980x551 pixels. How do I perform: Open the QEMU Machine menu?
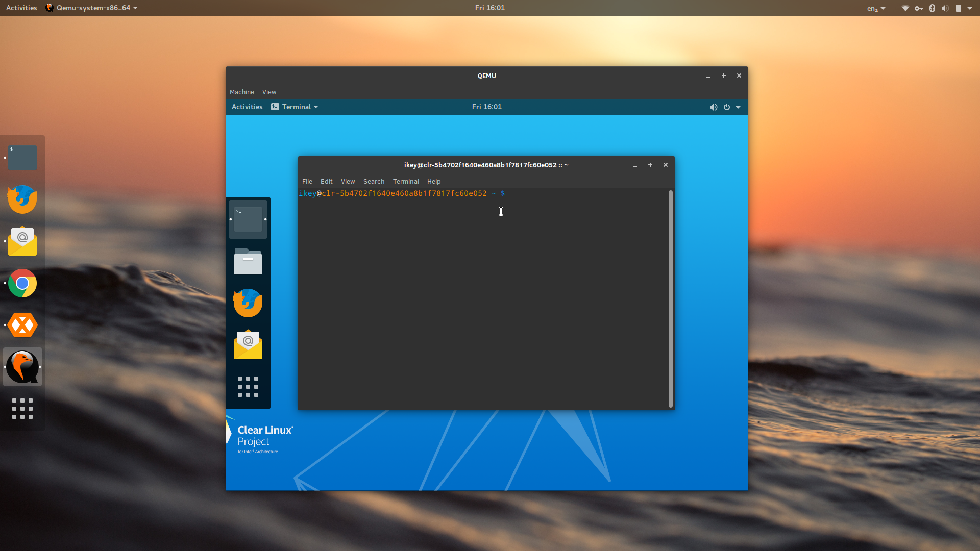pos(242,92)
